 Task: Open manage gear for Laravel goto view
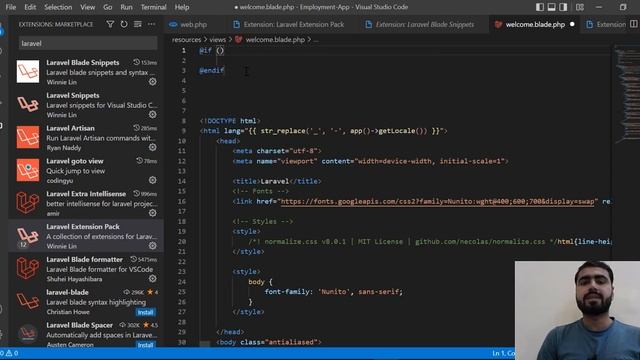[x=153, y=180]
